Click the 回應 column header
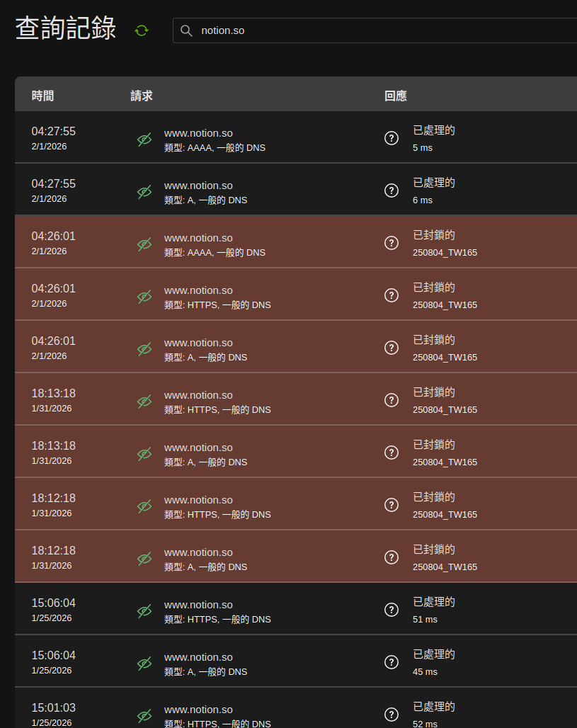The height and width of the screenshot is (728, 577). [x=396, y=96]
